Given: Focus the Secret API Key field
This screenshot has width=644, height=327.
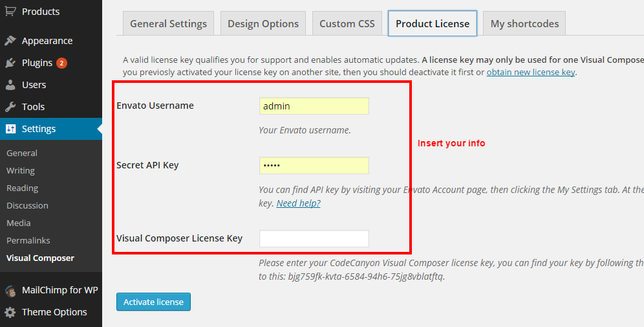Looking at the screenshot, I should (314, 165).
